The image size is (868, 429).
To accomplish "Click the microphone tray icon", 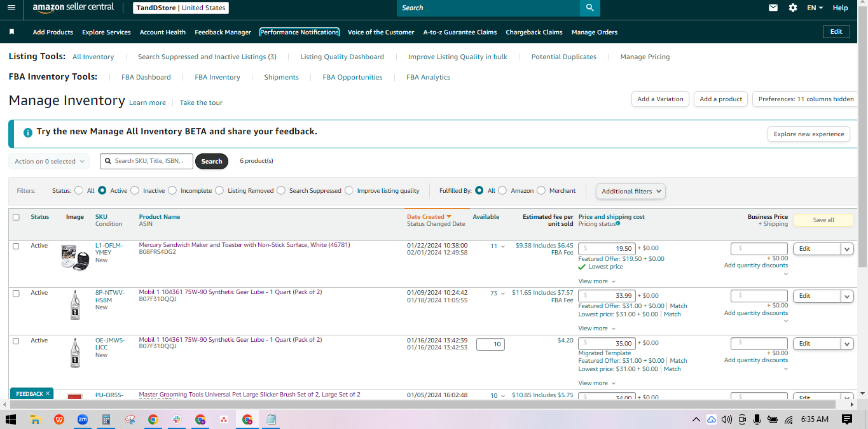I will point(757,419).
